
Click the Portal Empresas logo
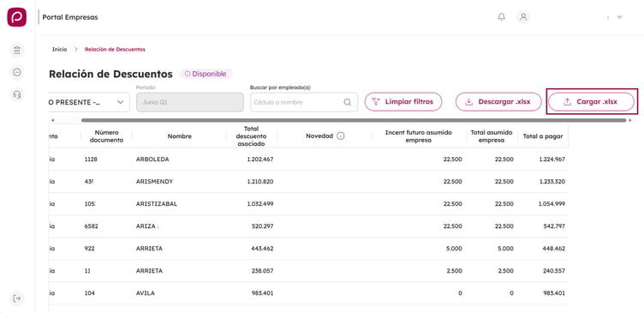(x=17, y=17)
